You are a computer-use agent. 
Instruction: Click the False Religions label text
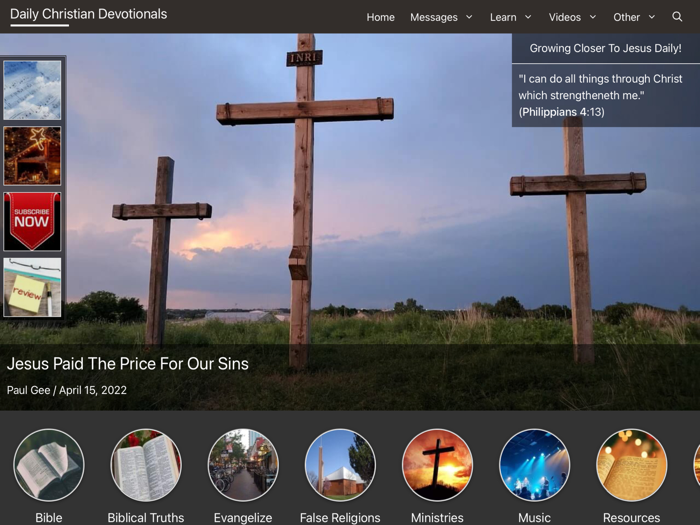(x=340, y=518)
